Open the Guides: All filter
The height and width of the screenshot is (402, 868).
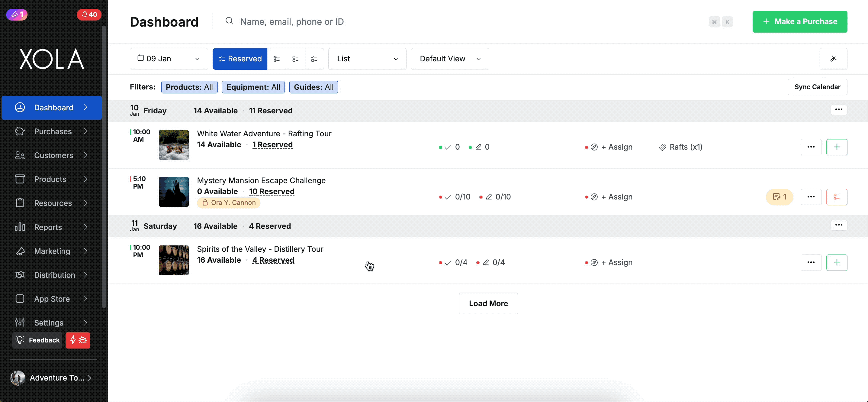314,87
